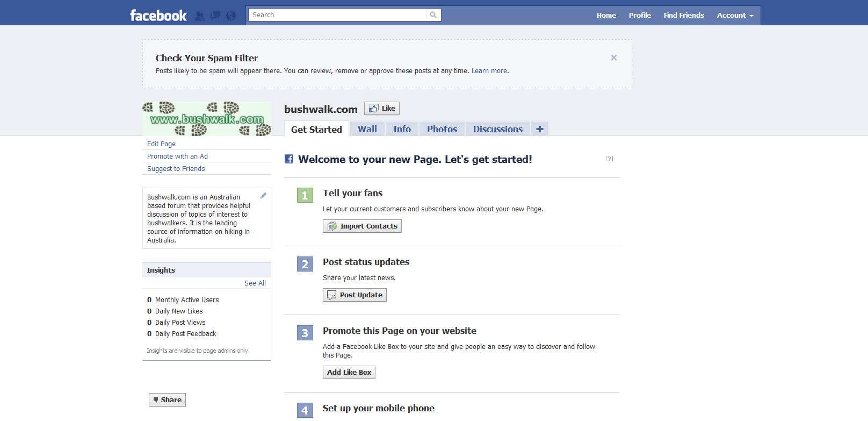Image resolution: width=868 pixels, height=421 pixels.
Task: Click inside the Search field
Action: (337, 15)
